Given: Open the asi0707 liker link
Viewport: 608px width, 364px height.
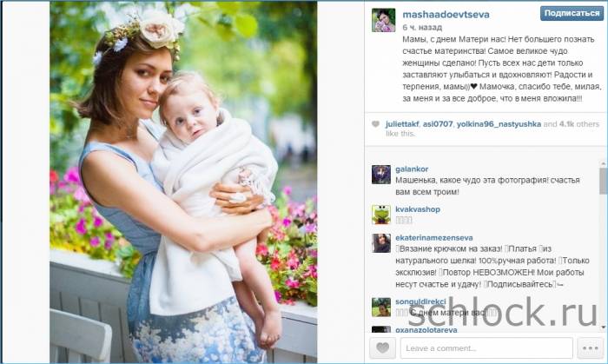Looking at the screenshot, I should 438,124.
